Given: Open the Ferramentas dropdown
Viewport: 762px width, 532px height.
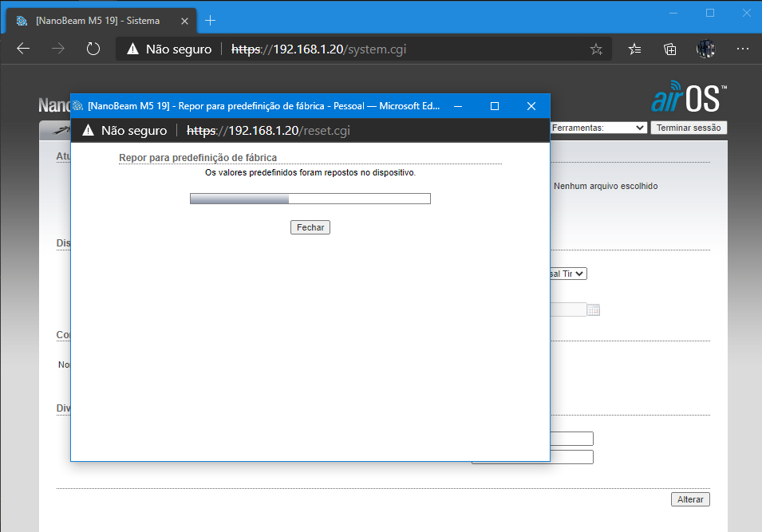Looking at the screenshot, I should pyautogui.click(x=598, y=128).
